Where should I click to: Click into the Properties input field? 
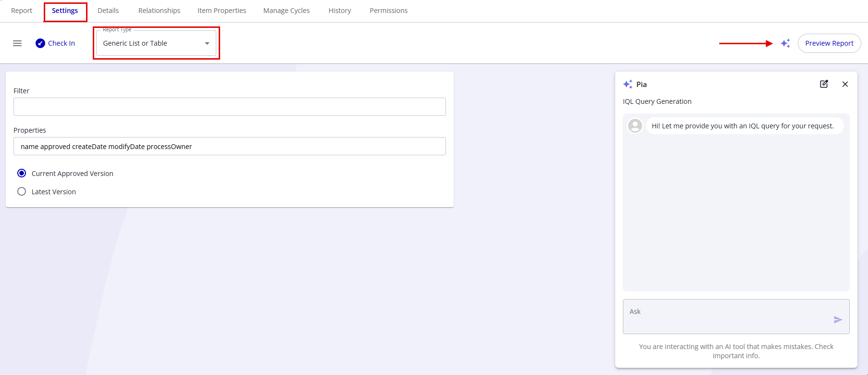(x=230, y=146)
